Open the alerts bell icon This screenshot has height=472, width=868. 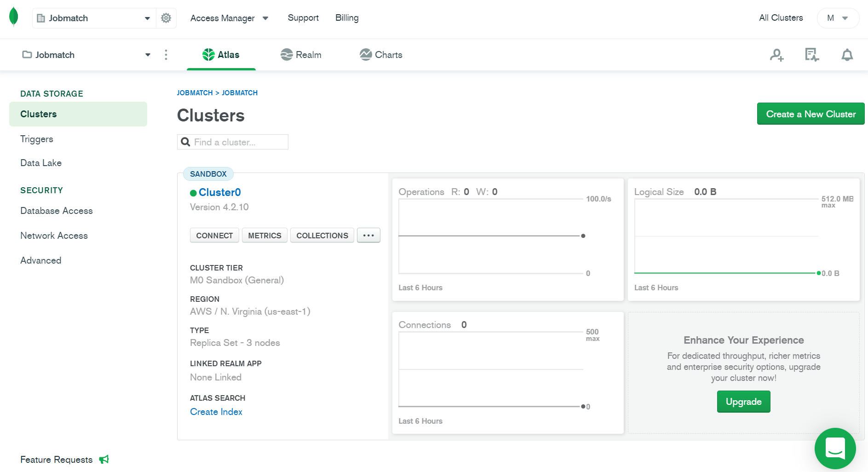coord(847,55)
